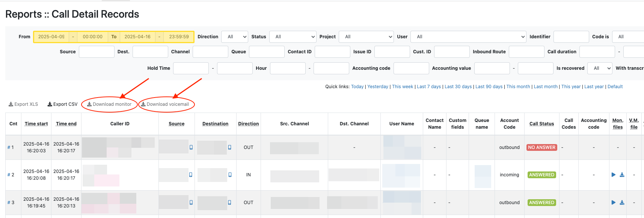Open the Is recovered dropdown
Image resolution: width=644 pixels, height=218 pixels.
tap(600, 68)
